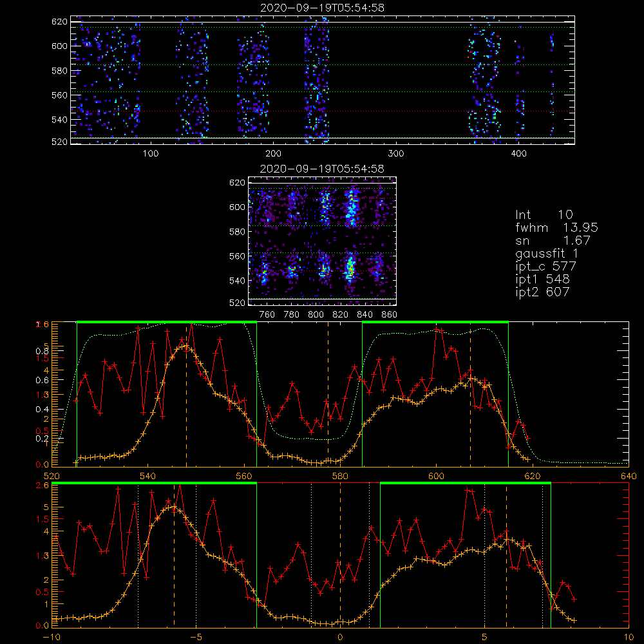Click the orange dashed line at 0 in bottom plot
This screenshot has height=644, width=644.
tap(340, 555)
